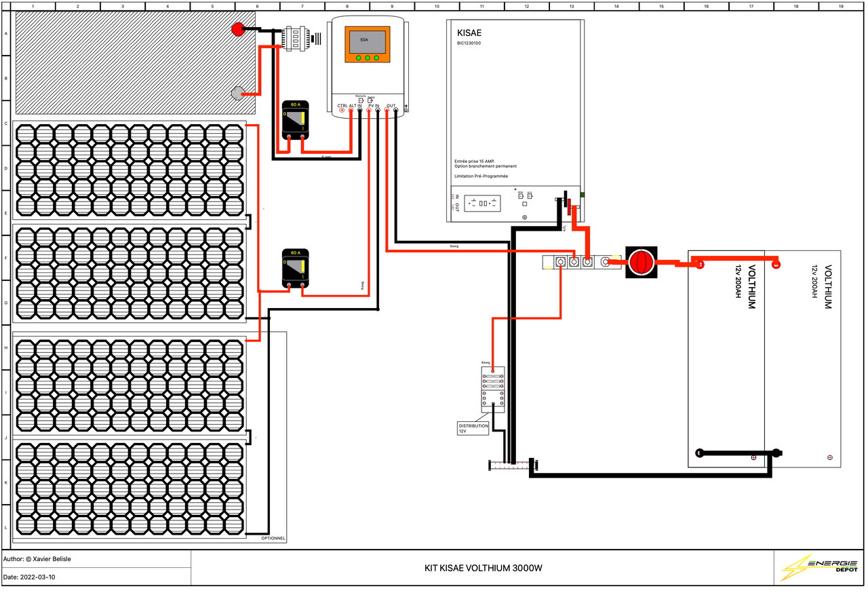Select the orange 50A controller display
Viewport: 868px width, 593px height.
coord(367,45)
